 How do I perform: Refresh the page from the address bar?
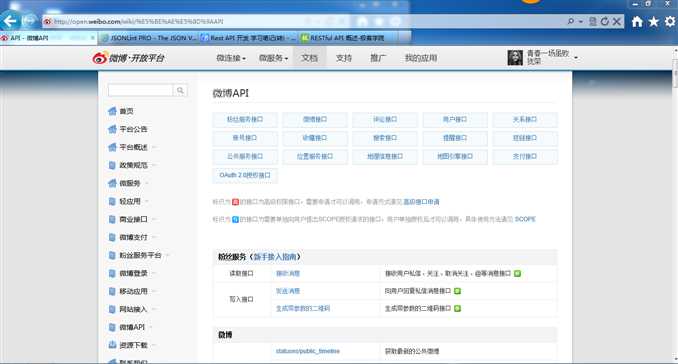pos(604,21)
